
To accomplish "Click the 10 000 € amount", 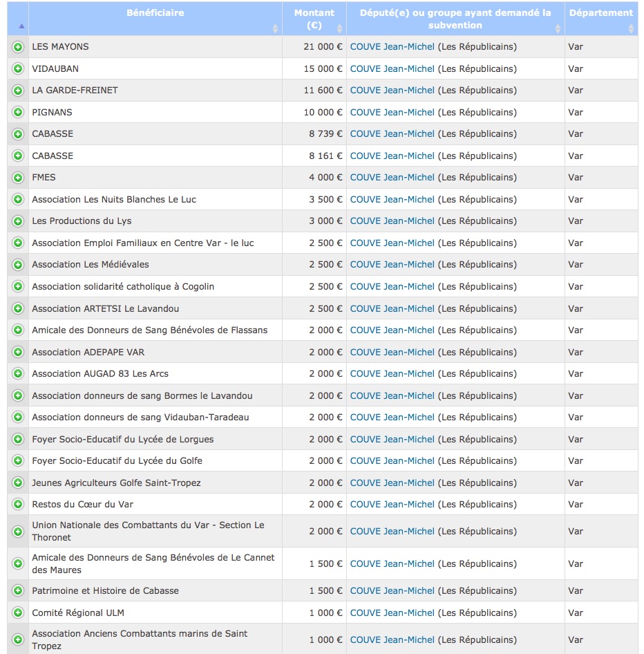I will pyautogui.click(x=323, y=112).
